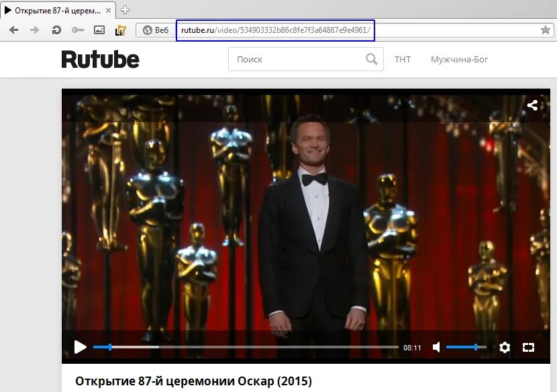Enter fullscreen with the fullscreen icon
Screen dimensions: 557x392
click(x=528, y=347)
